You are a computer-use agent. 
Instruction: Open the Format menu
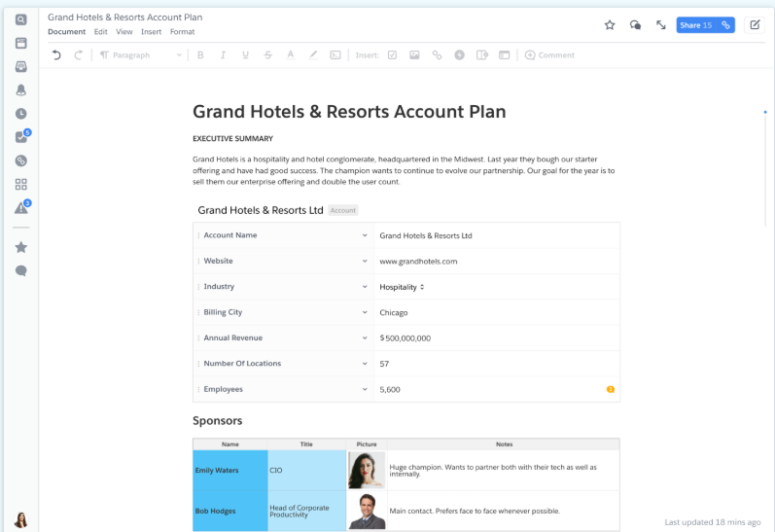[183, 32]
